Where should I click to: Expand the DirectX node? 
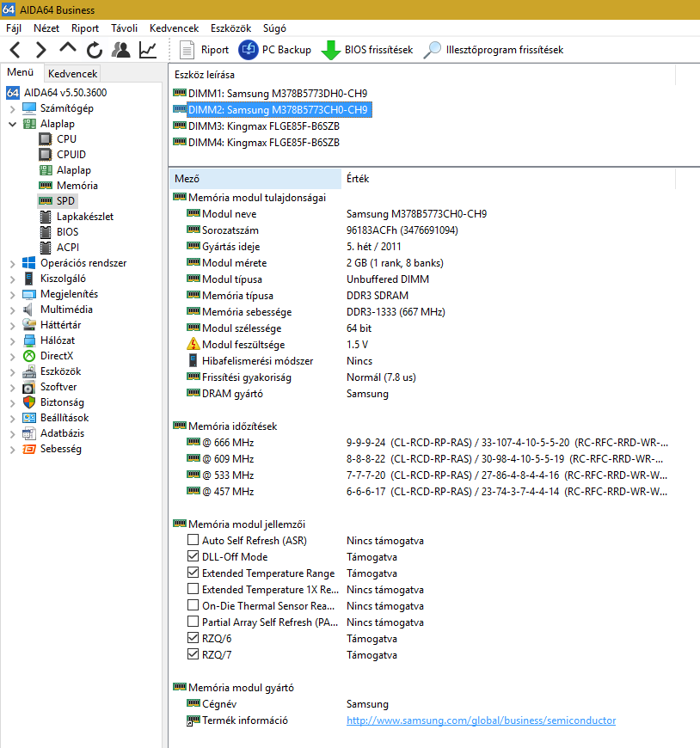(12, 357)
